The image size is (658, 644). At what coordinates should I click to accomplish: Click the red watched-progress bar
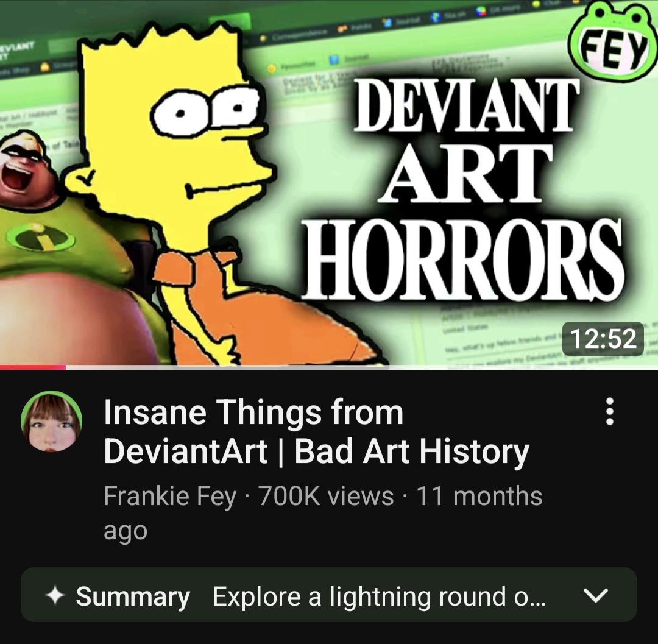(x=33, y=367)
